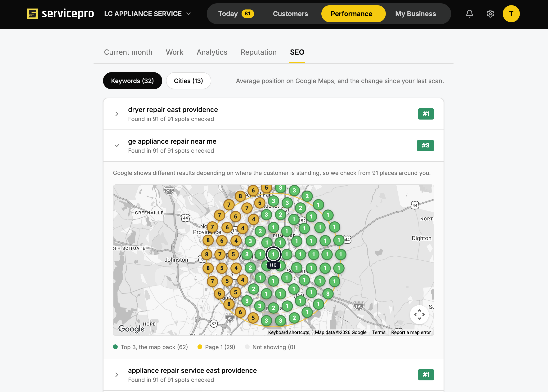Screen dimensions: 548x392
Task: Click the Dighton label on the map
Action: pos(421,238)
